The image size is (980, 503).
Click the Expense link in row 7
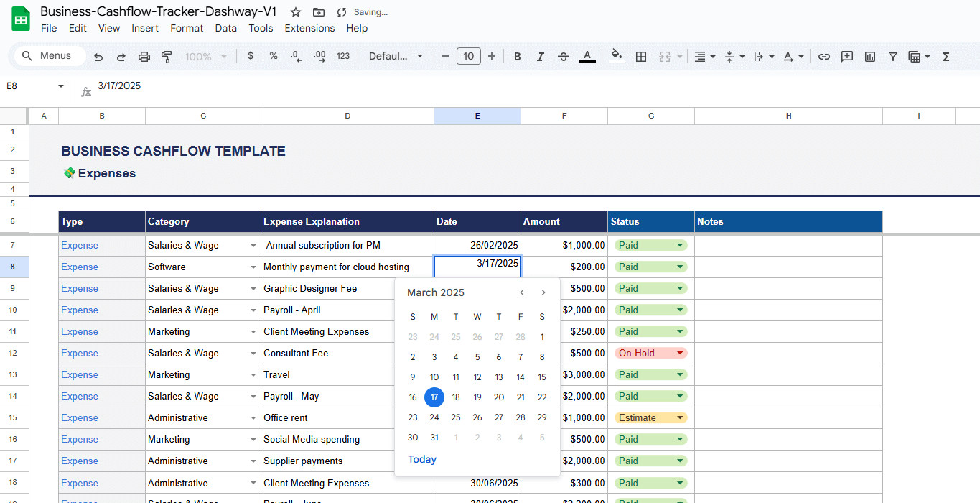coord(80,245)
